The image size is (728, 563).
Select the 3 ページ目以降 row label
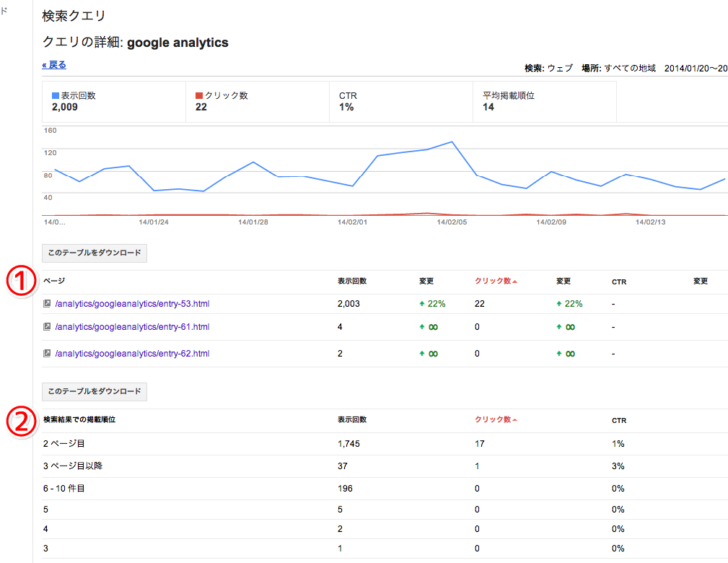point(73,466)
